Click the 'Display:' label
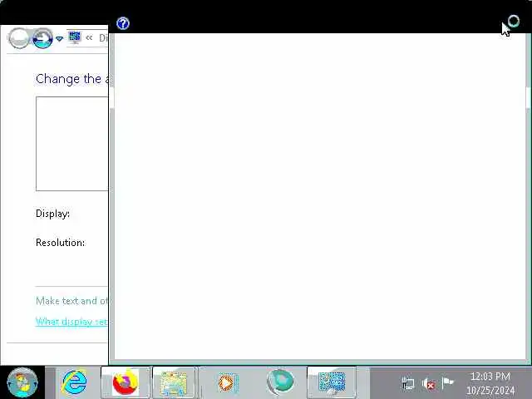This screenshot has height=399, width=532. (52, 214)
